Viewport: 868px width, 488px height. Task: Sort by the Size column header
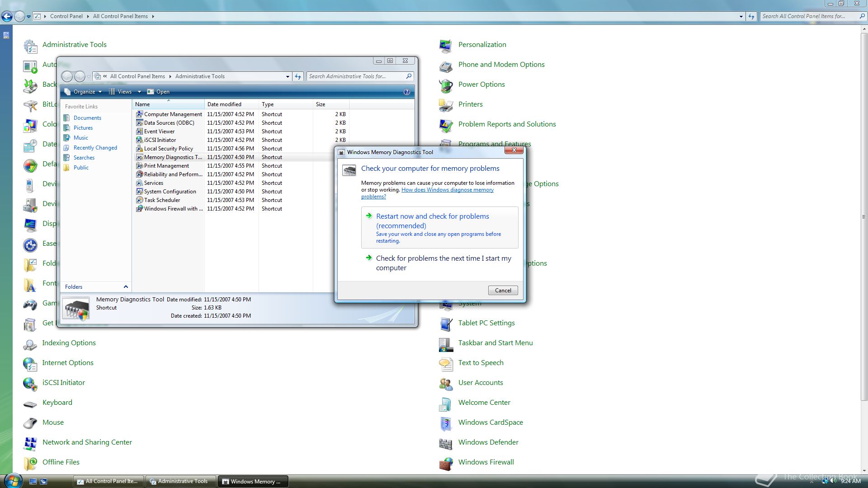pyautogui.click(x=331, y=104)
